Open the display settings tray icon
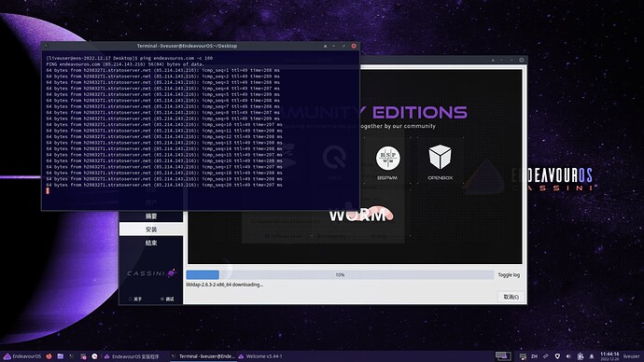The height and width of the screenshot is (362, 644). coord(523,356)
